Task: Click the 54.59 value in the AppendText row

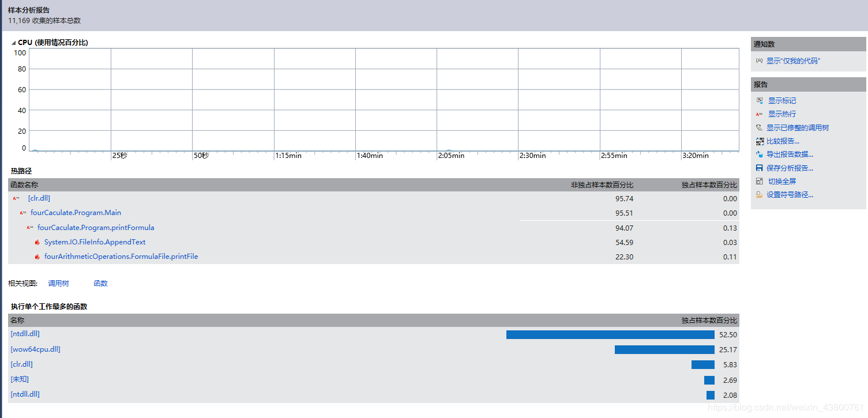Action: (x=624, y=243)
